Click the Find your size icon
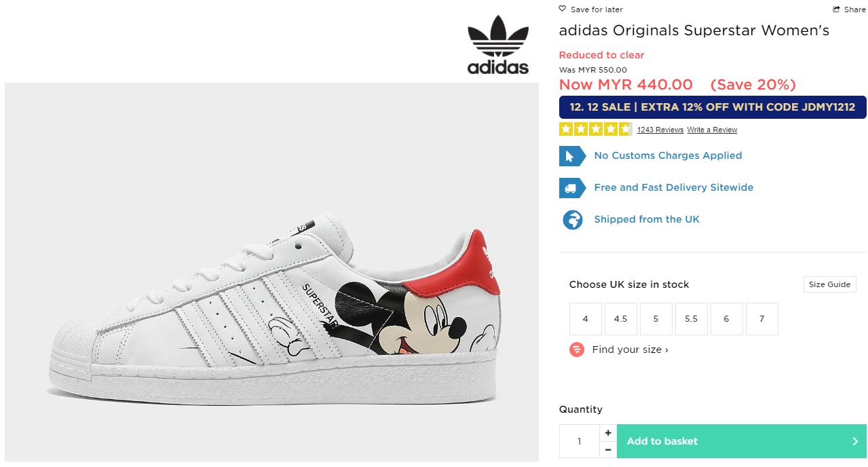 577,350
